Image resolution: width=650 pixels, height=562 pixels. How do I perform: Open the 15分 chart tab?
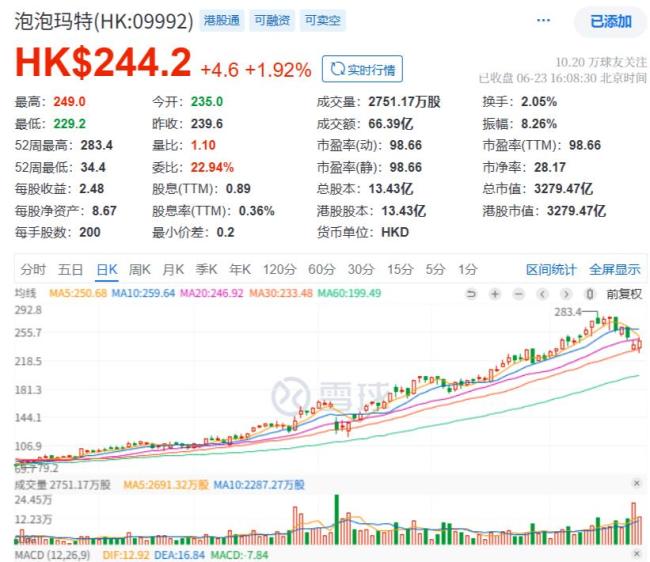coord(400,269)
